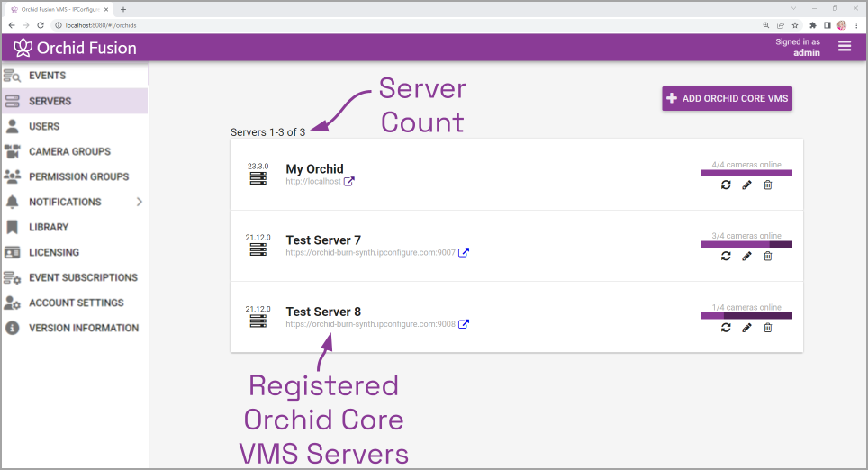Click the 1/4 cameras online bar

pyautogui.click(x=746, y=316)
